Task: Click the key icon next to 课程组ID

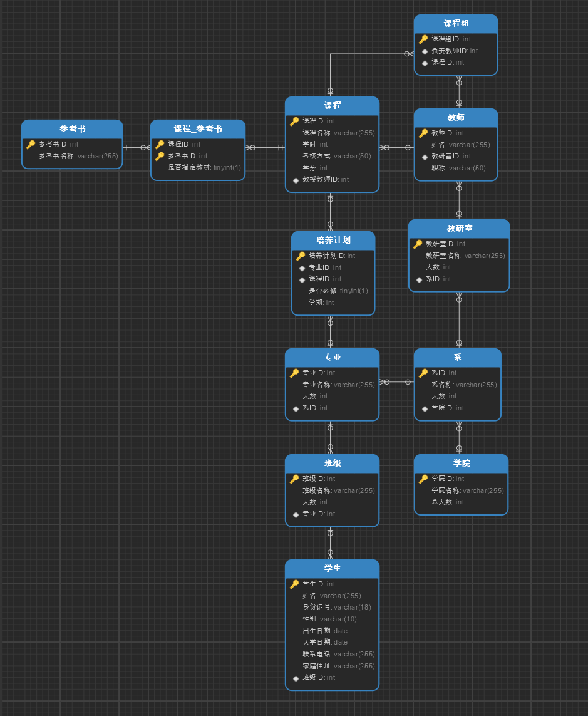Action: click(423, 39)
